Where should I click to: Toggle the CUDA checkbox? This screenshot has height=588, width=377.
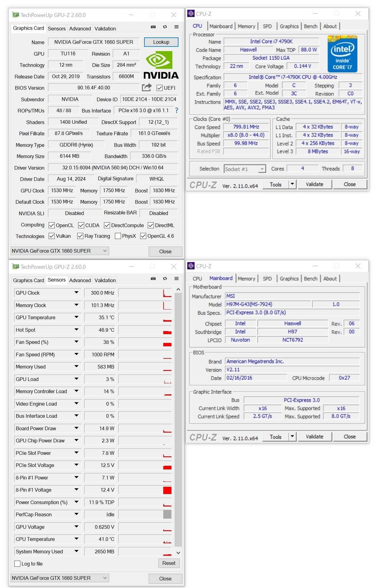point(81,225)
